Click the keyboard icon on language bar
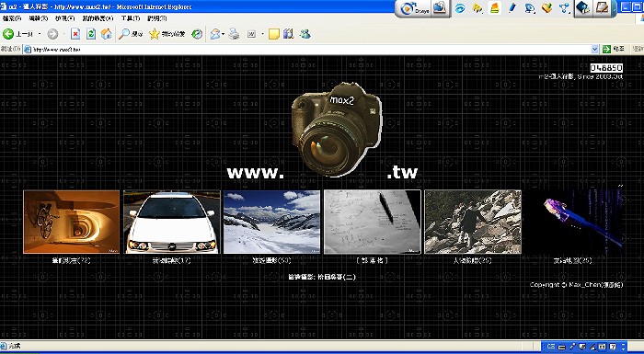Screen dimensions: 644x354 click(x=562, y=347)
